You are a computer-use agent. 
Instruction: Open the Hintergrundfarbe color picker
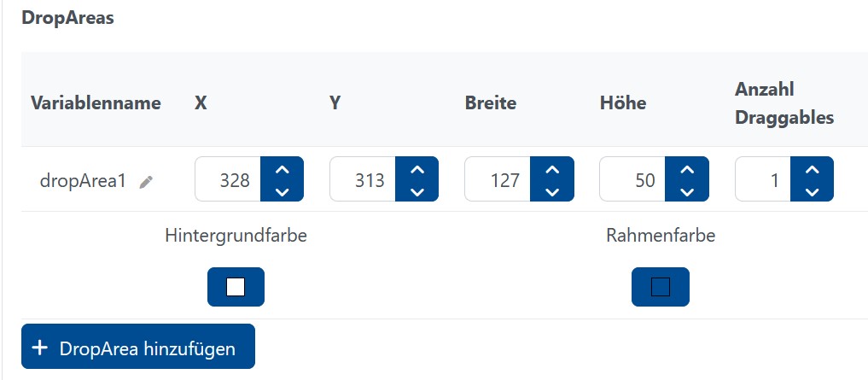[236, 287]
